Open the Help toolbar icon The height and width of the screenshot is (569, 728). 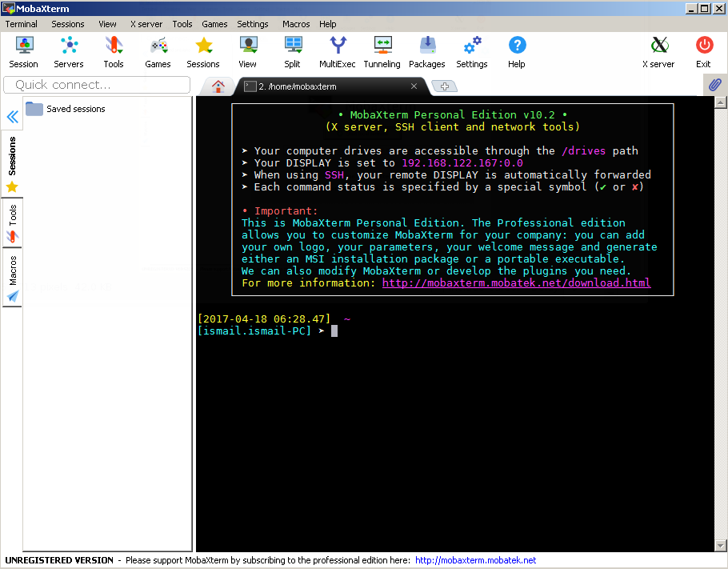click(x=517, y=52)
